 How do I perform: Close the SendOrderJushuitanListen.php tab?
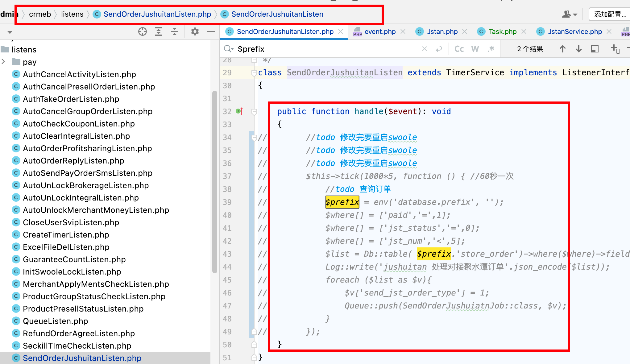point(341,31)
